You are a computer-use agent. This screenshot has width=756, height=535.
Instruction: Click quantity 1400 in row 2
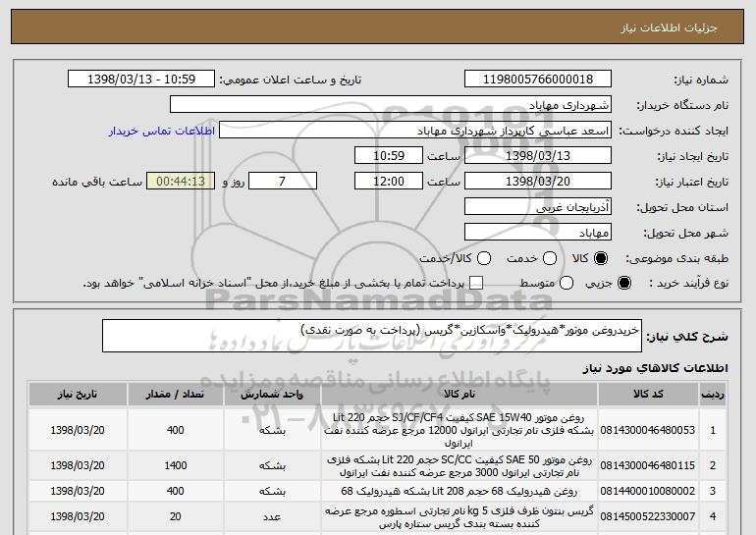coord(176,465)
